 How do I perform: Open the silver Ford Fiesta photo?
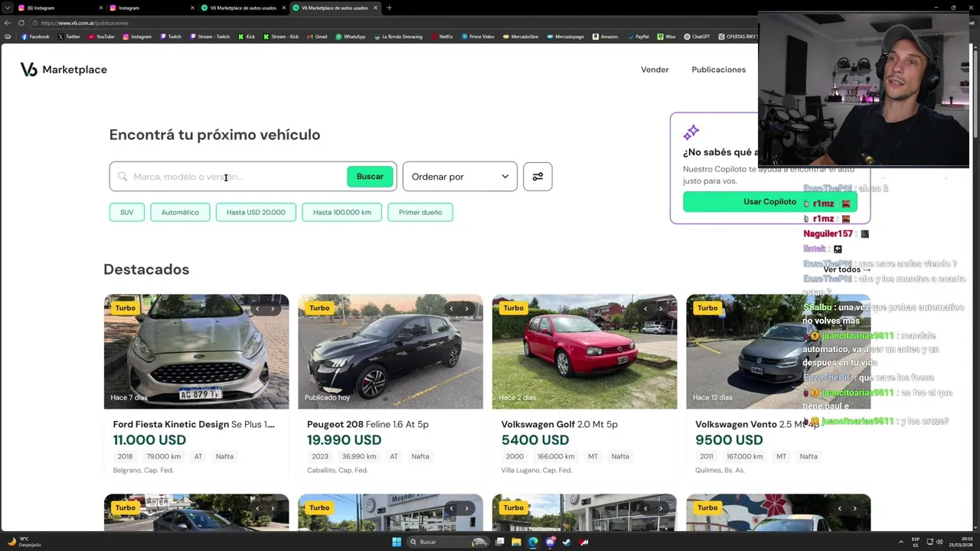pyautogui.click(x=197, y=352)
